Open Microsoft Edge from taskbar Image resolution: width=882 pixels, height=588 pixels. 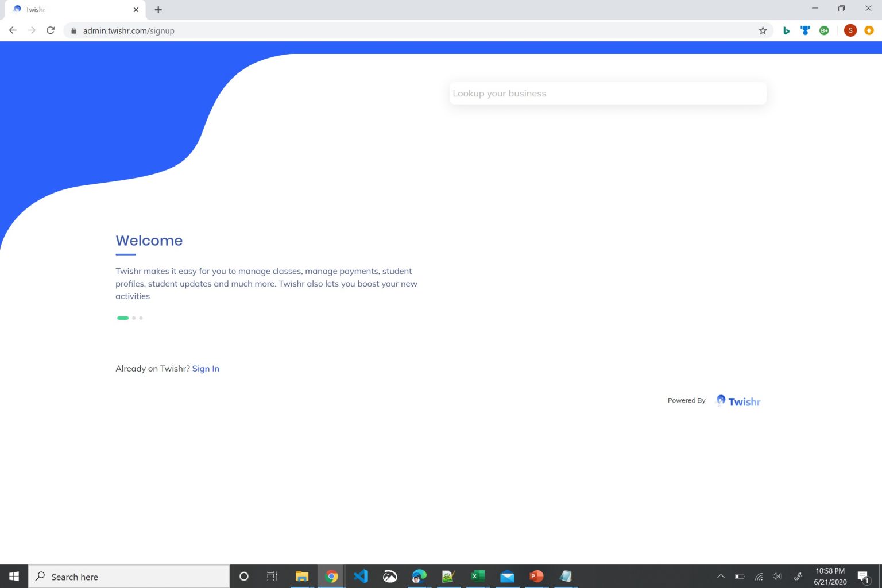point(419,577)
